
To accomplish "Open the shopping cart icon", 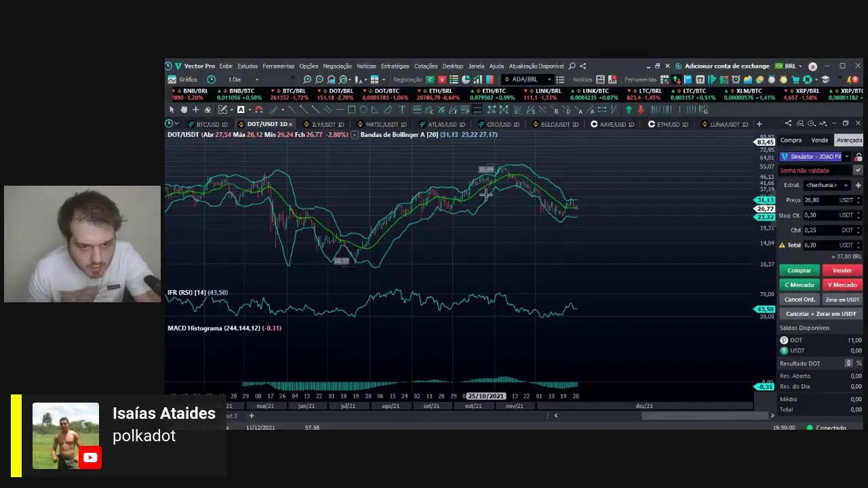I will point(795,79).
